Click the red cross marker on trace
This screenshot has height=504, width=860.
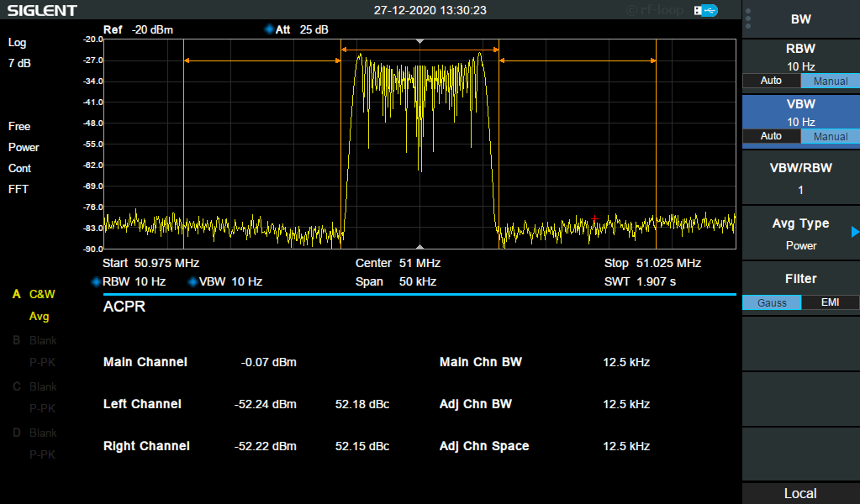point(595,218)
